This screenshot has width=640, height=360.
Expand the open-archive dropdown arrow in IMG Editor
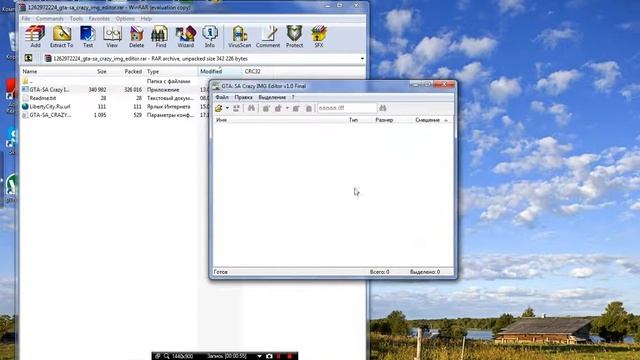click(227, 108)
